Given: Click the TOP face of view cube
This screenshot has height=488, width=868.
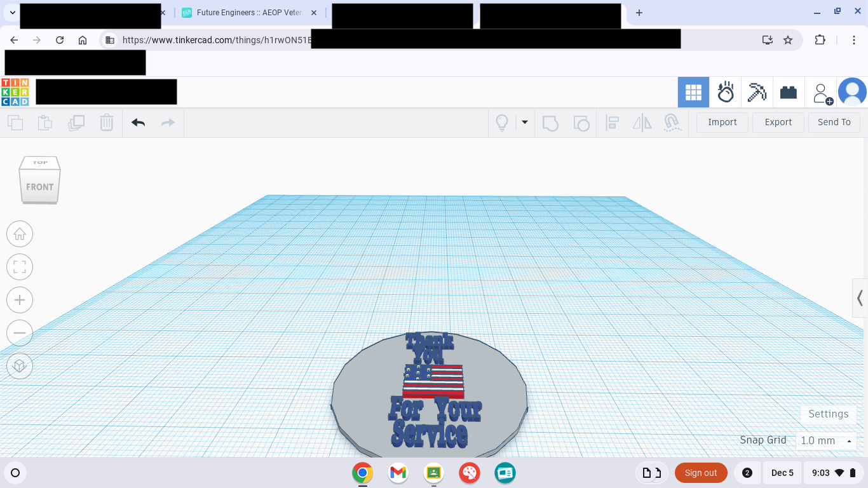Looking at the screenshot, I should coord(40,163).
